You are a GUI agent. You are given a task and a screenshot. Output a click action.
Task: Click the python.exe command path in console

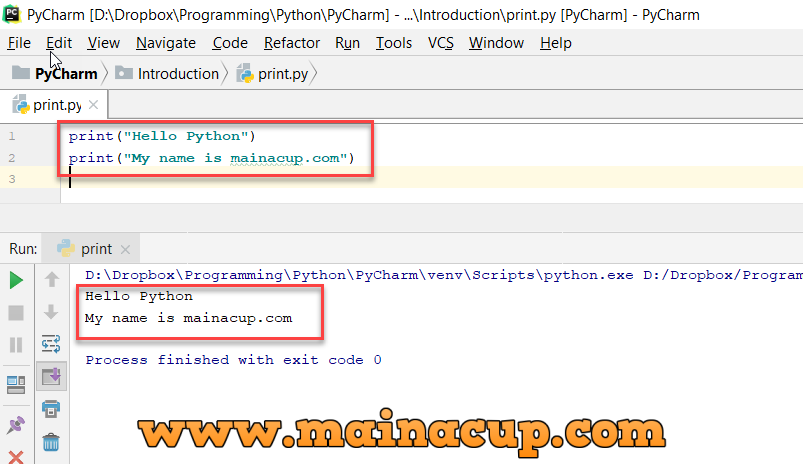click(x=359, y=276)
